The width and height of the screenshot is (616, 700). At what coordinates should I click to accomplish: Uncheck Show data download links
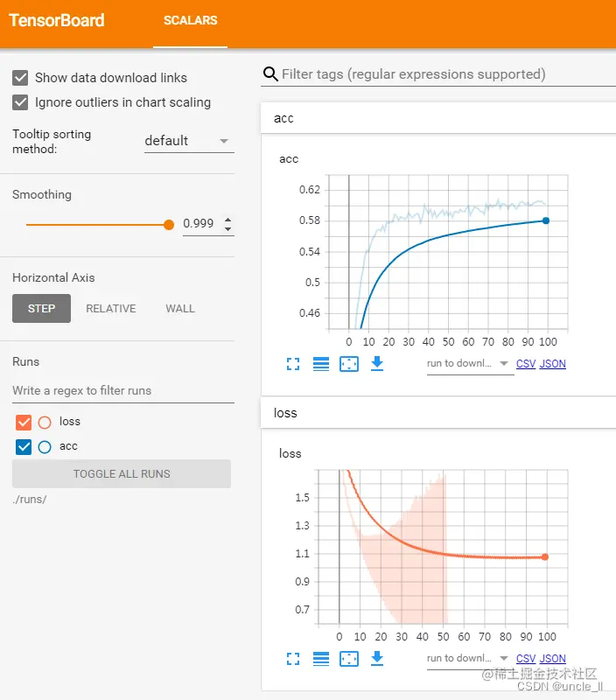coord(20,78)
